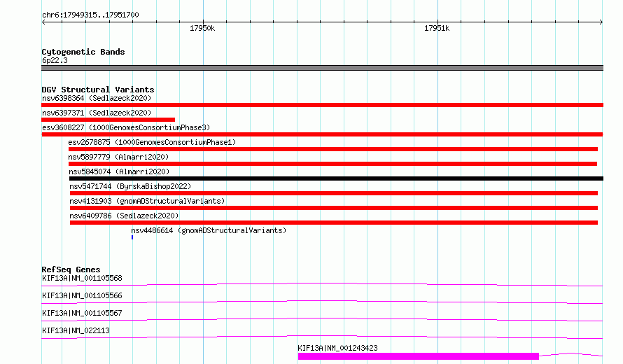This screenshot has width=623, height=364.
Task: Click the left arrowhead of the ruler
Action: click(43, 22)
